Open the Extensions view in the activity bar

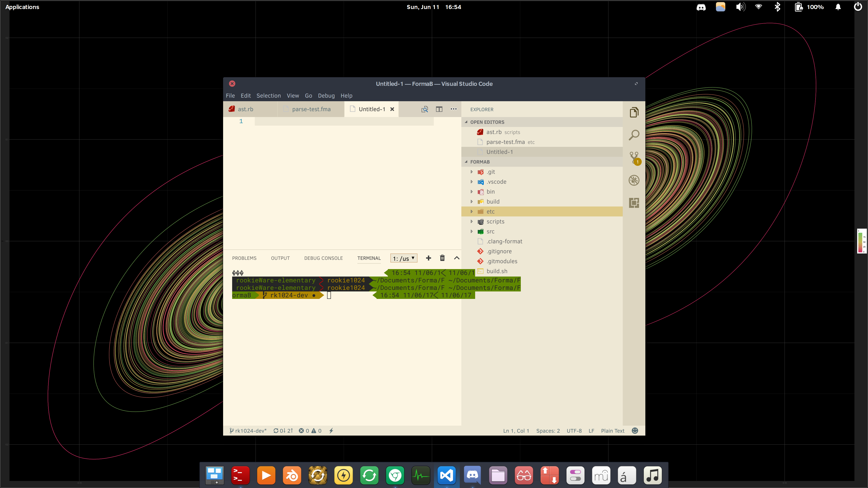634,203
